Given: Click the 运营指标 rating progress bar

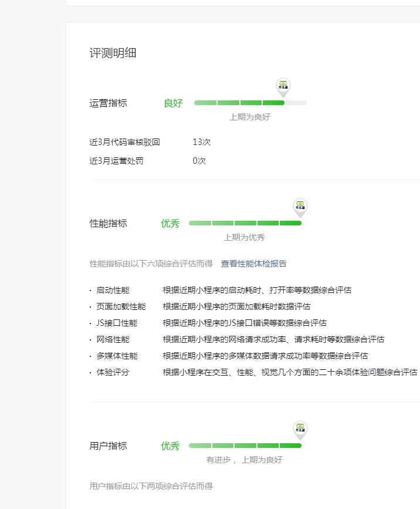Looking at the screenshot, I should (x=250, y=103).
